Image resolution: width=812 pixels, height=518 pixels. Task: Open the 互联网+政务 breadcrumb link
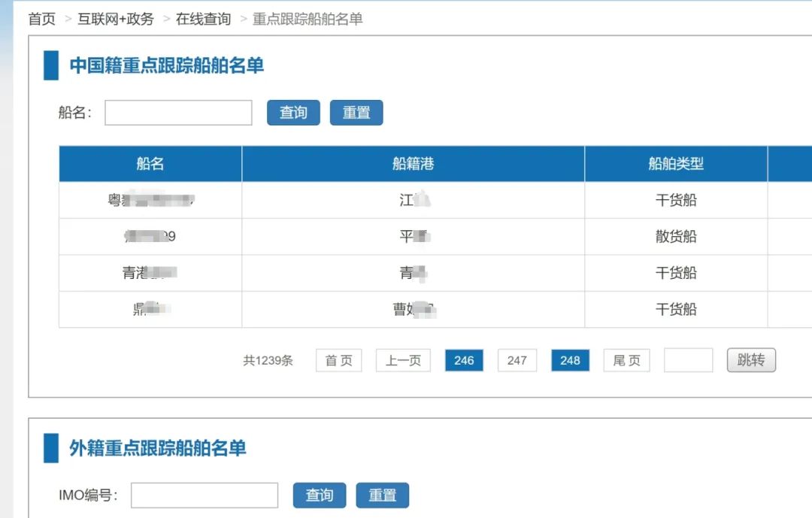115,19
